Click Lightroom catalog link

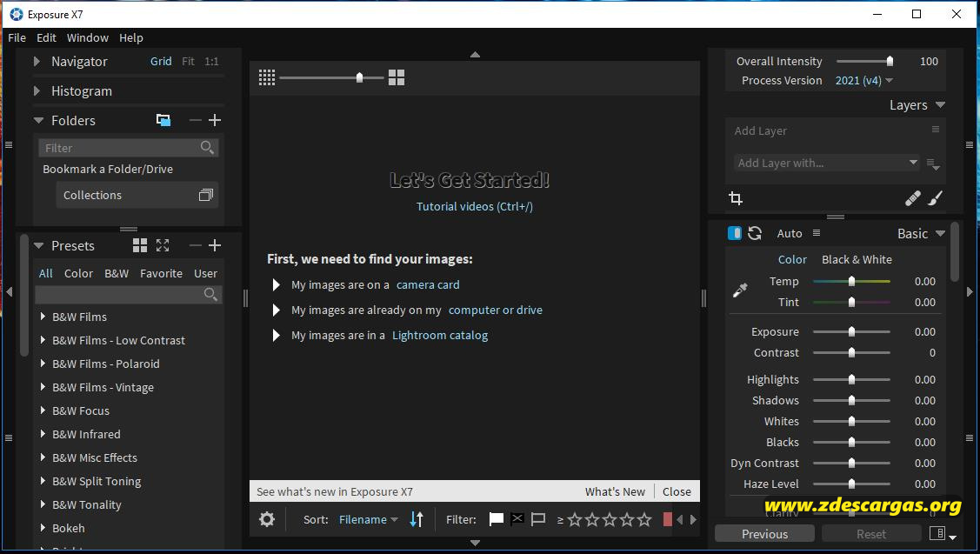(x=440, y=335)
